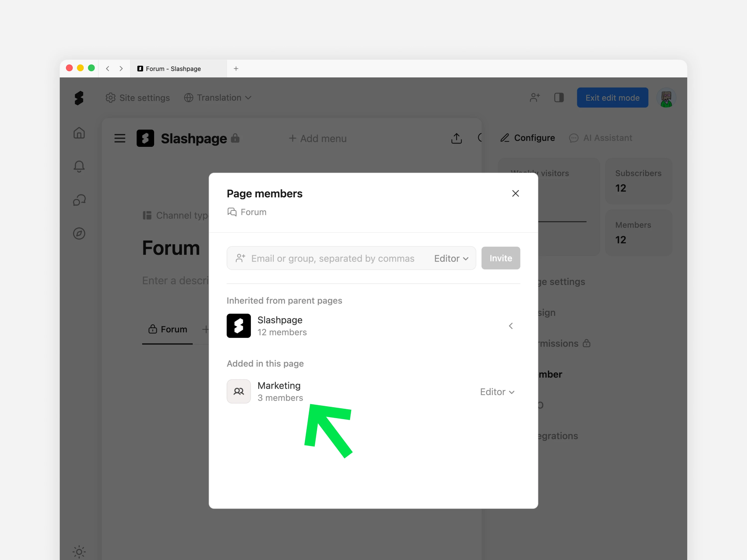This screenshot has height=560, width=747.
Task: Click the Invite button
Action: [x=500, y=258]
